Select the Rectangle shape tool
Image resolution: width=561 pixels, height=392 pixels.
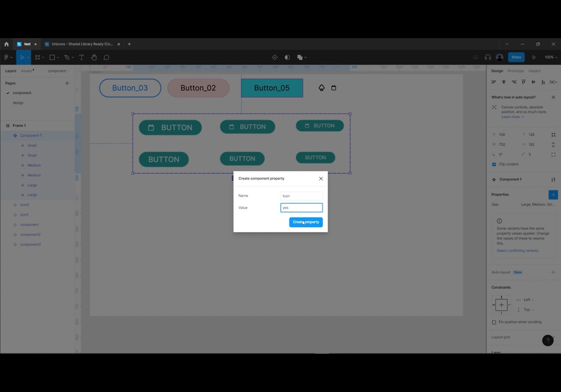(x=52, y=57)
